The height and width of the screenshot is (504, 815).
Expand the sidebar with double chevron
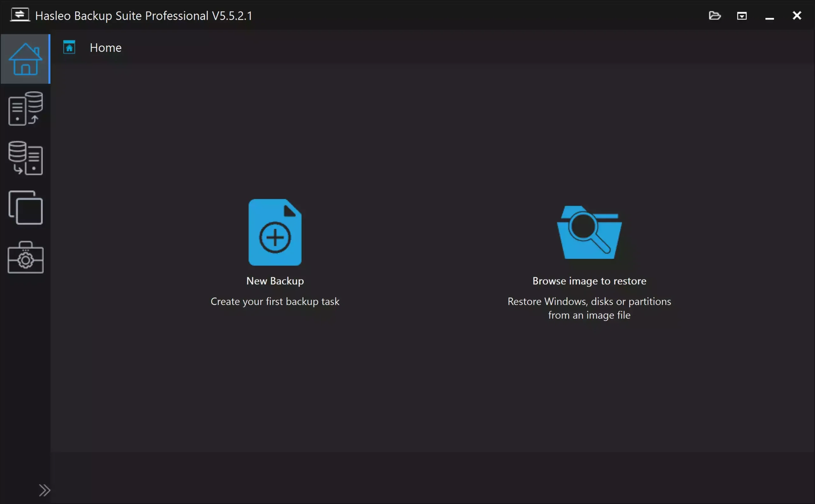pyautogui.click(x=44, y=490)
